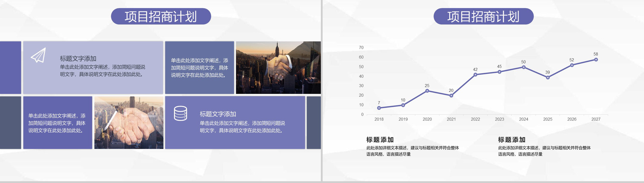Click the database stack icon

pyautogui.click(x=180, y=114)
